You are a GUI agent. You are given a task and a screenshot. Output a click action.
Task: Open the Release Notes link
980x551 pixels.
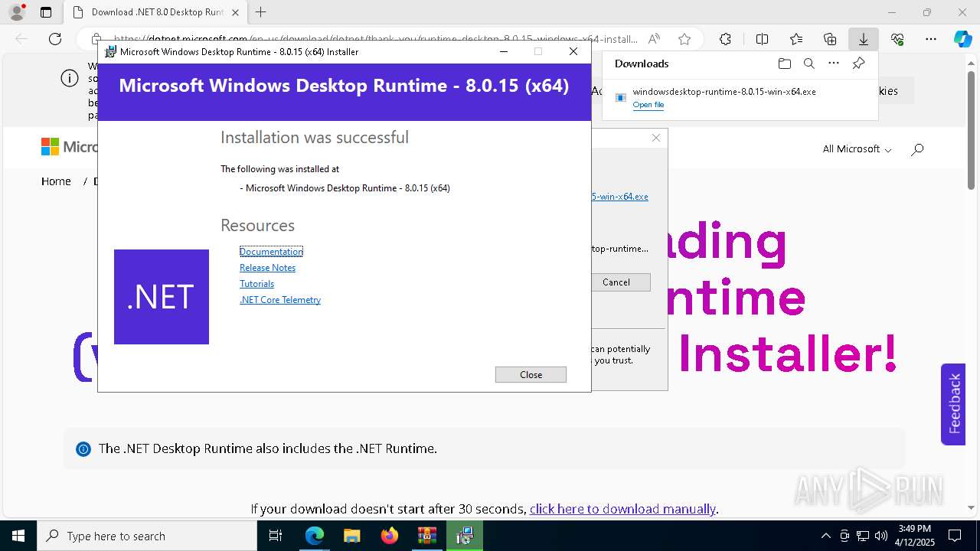(267, 268)
